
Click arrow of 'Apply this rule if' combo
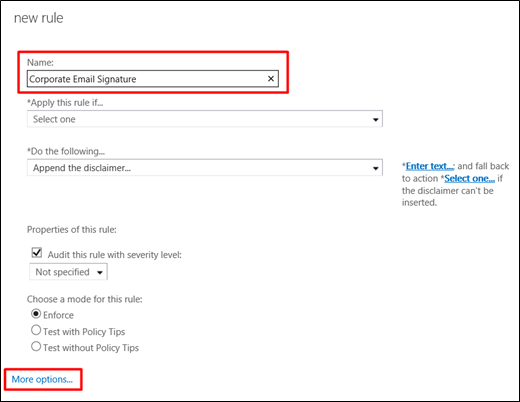(x=375, y=119)
